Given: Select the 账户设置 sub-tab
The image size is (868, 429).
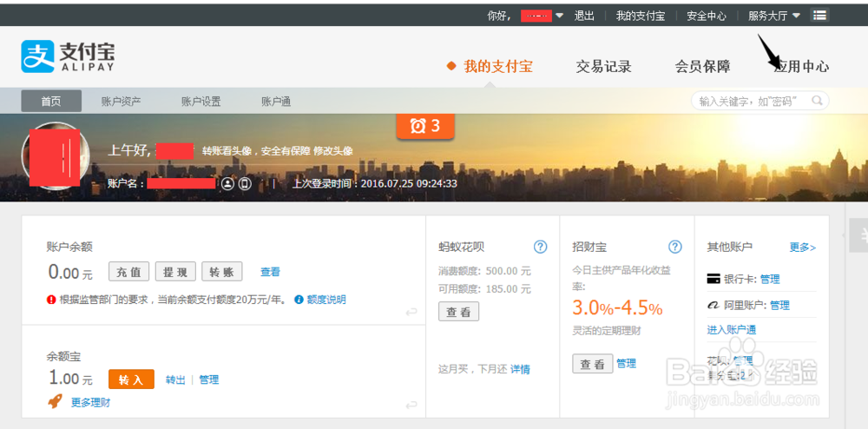Looking at the screenshot, I should click(x=201, y=102).
